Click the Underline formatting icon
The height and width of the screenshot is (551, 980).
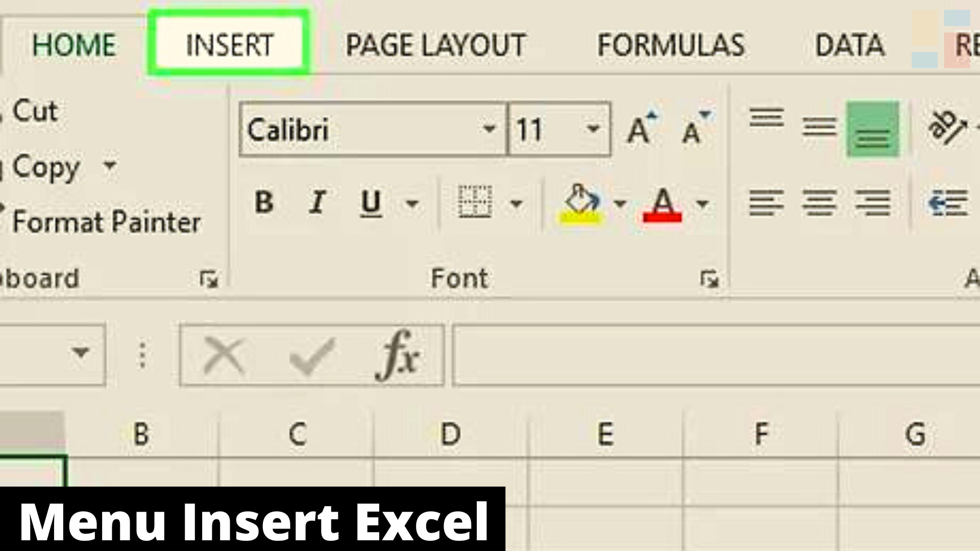tap(370, 202)
